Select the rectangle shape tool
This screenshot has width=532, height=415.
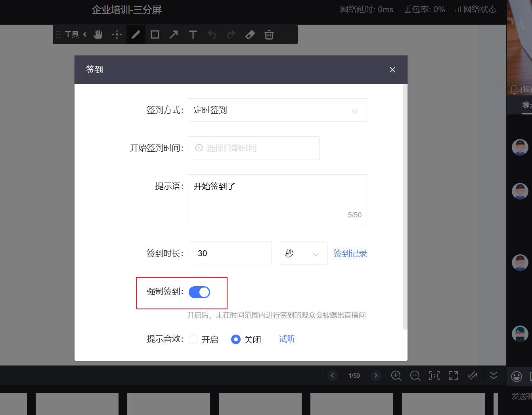click(155, 34)
